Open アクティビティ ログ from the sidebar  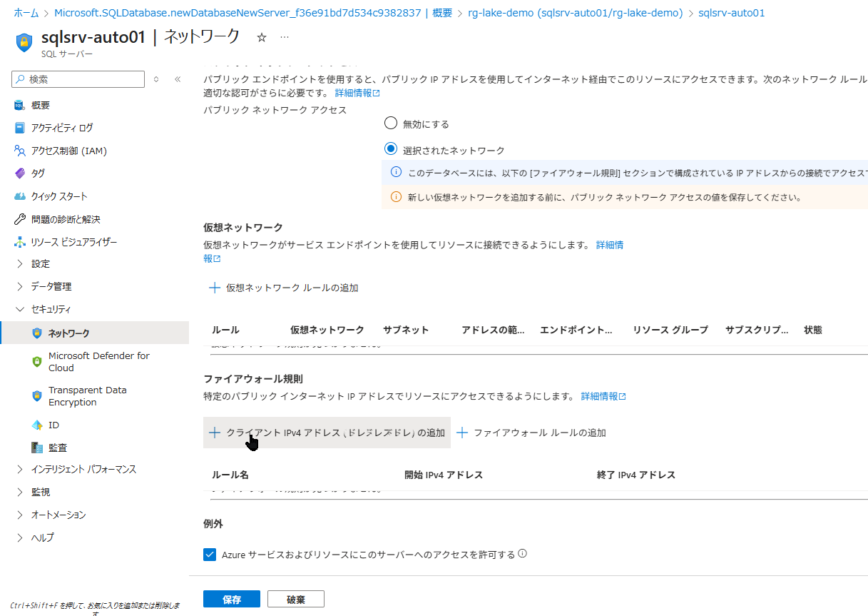click(62, 128)
